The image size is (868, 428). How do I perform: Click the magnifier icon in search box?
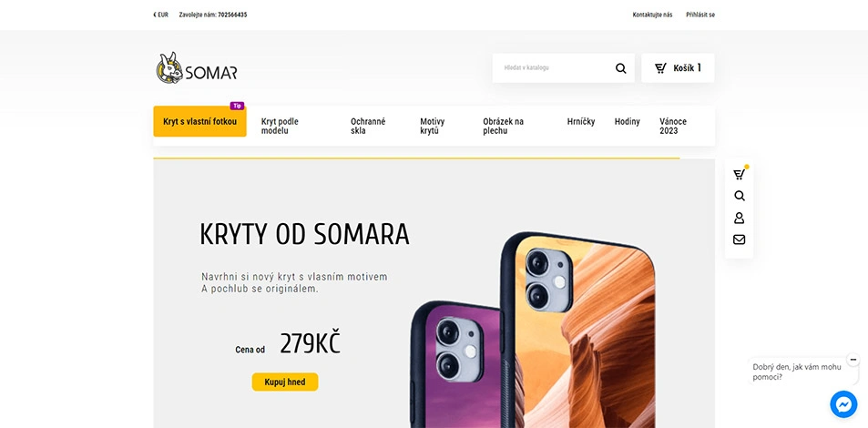tap(620, 68)
